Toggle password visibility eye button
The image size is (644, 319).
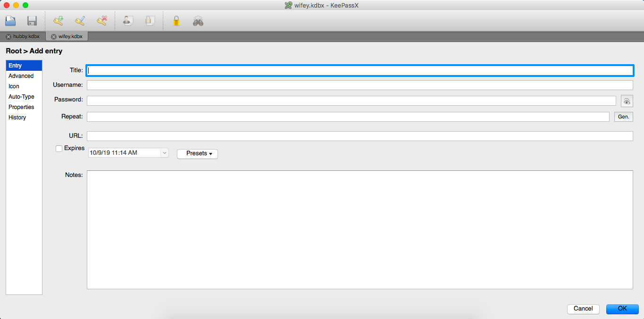(627, 101)
